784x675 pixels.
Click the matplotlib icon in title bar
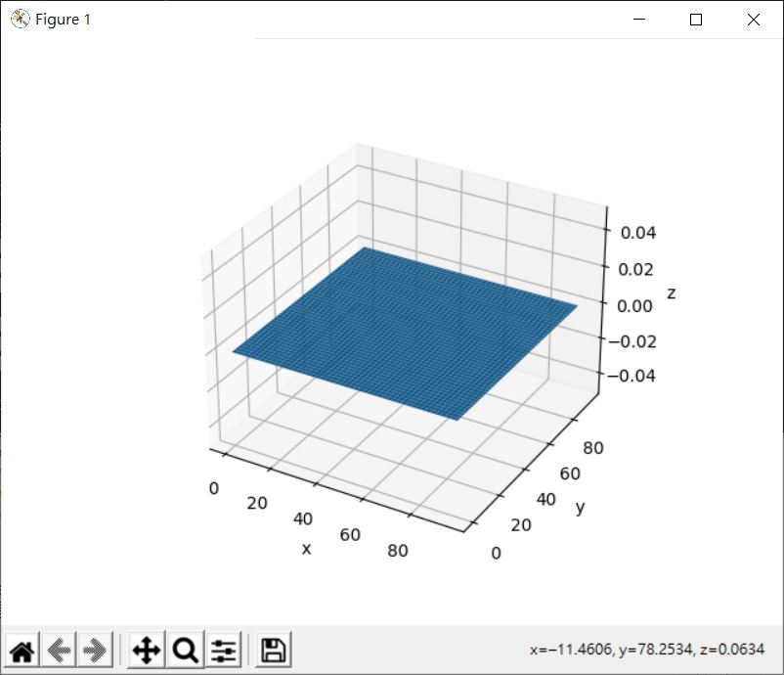click(x=20, y=20)
